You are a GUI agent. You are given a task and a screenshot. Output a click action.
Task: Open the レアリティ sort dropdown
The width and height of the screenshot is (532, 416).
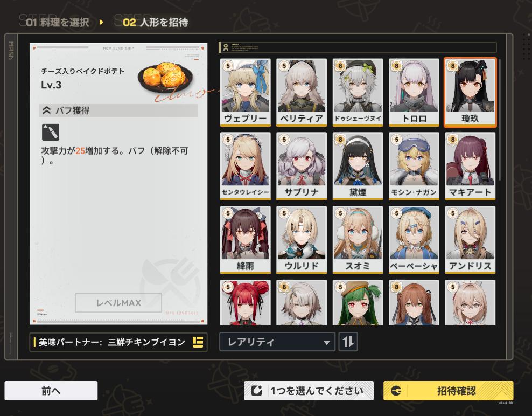pyautogui.click(x=277, y=342)
